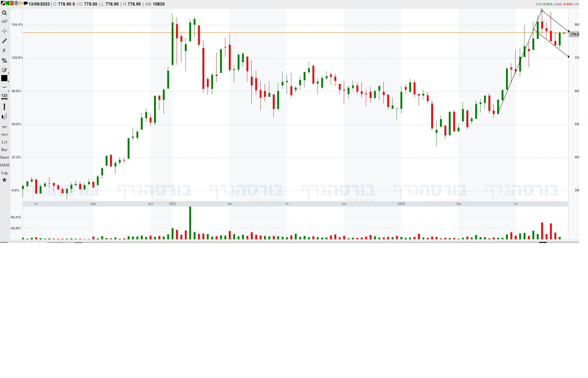Image resolution: width=588 pixels, height=378 pixels.
Task: Open the black color swatch picker
Action: tap(4, 78)
